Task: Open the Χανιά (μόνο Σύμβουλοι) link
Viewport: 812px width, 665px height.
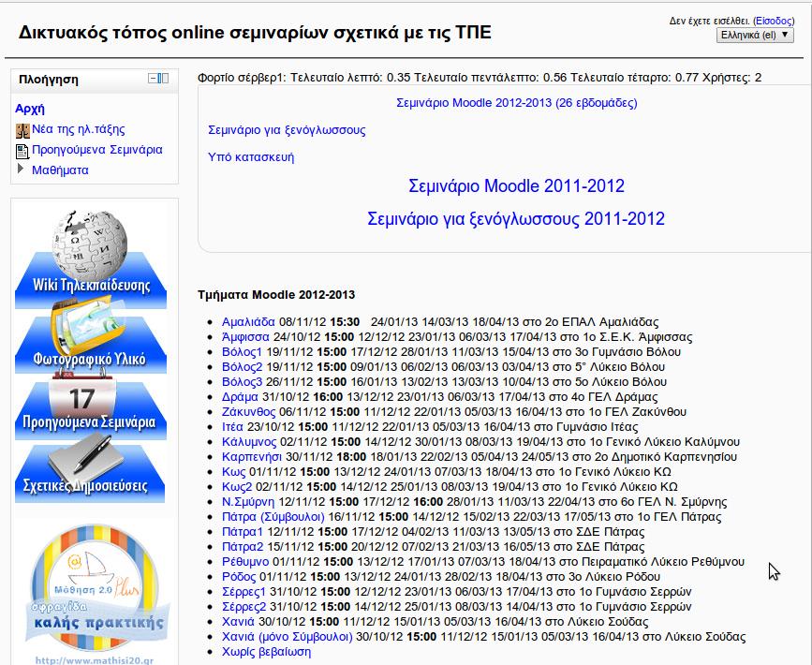Action: (287, 637)
